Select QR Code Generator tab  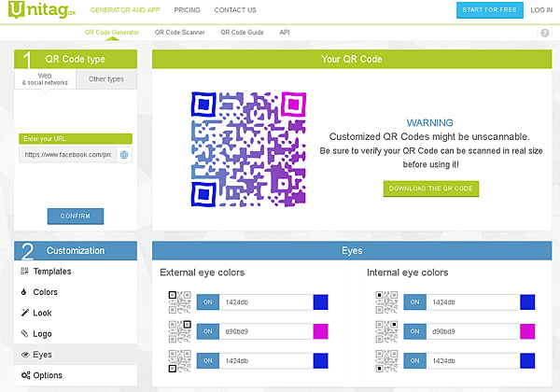point(112,32)
